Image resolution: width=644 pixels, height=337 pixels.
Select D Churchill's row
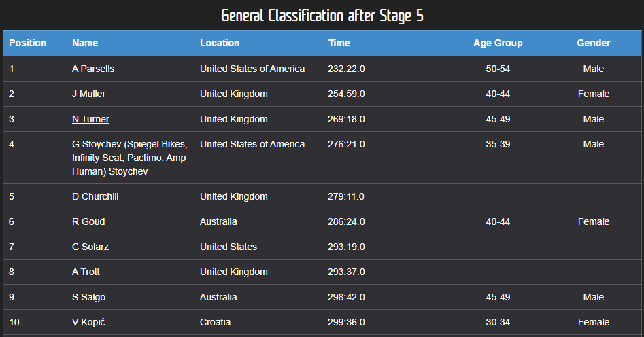(95, 196)
